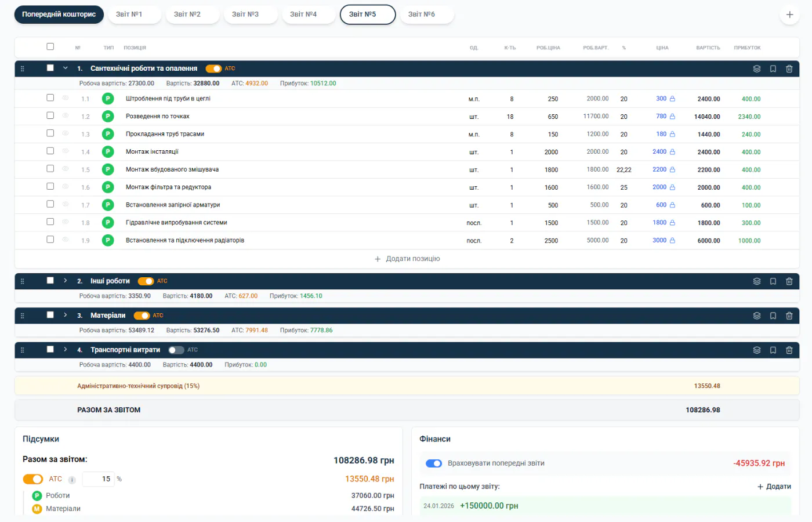Open the "Звіт №6" tab

[427, 14]
